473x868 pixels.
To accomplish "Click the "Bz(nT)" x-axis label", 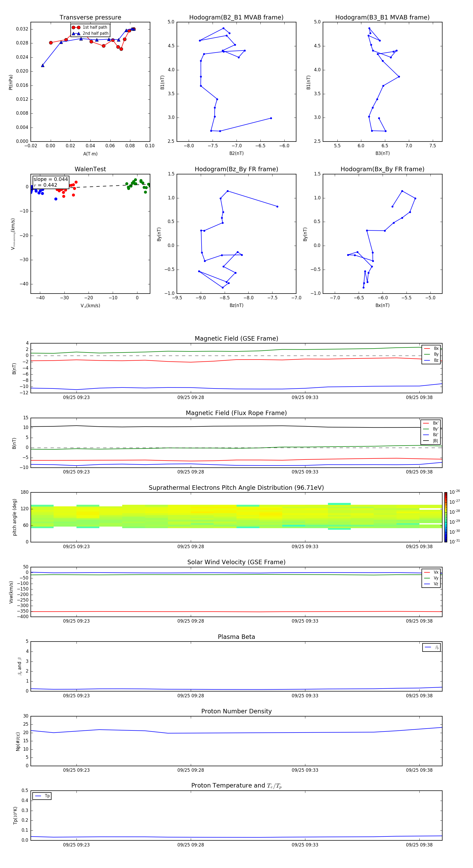I will coord(236,305).
